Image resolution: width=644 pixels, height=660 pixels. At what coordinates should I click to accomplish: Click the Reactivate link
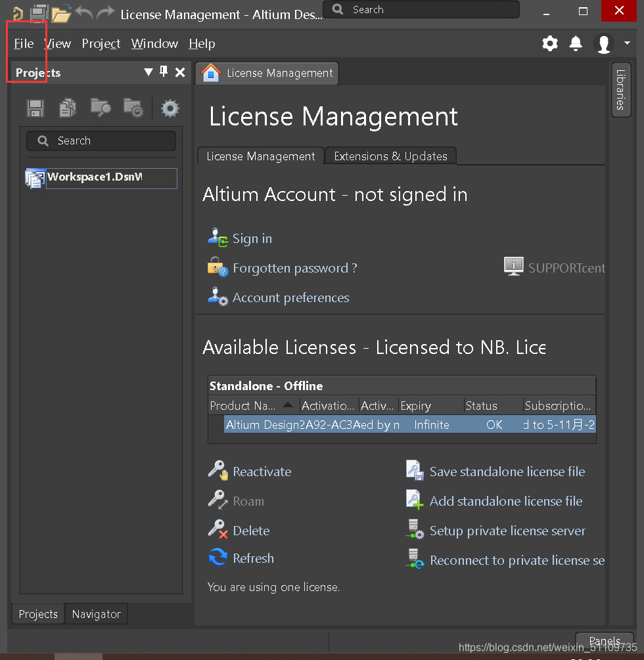coord(262,472)
